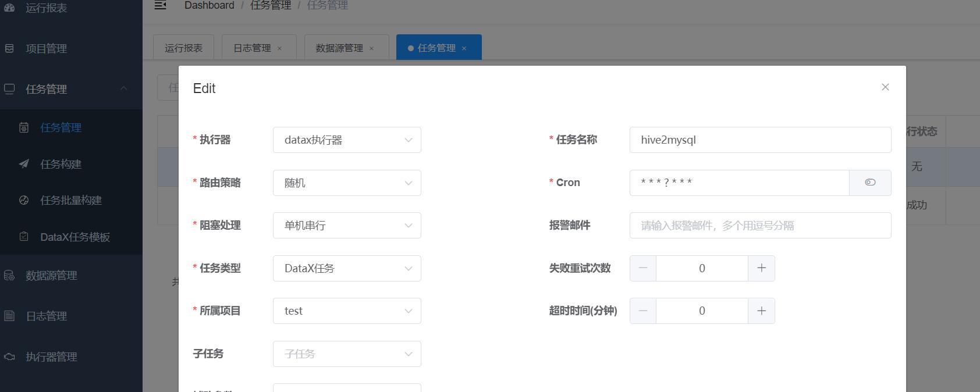This screenshot has height=392, width=980.
Task: Select DataX任务模板 in the sidebar submenu
Action: click(71, 237)
